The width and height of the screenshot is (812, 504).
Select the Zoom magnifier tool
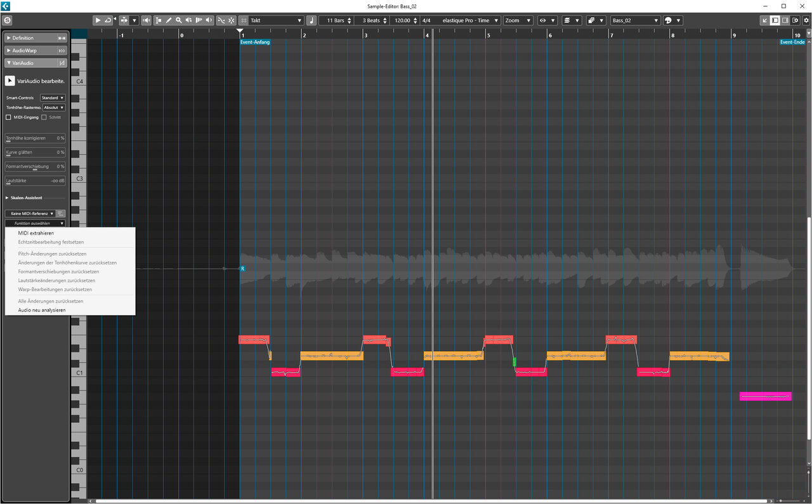click(179, 20)
